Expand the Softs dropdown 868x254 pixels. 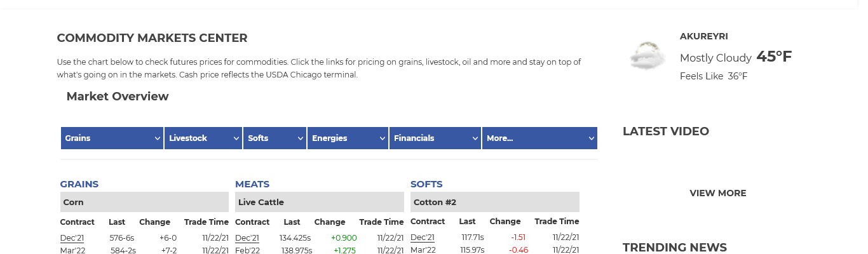pos(275,138)
